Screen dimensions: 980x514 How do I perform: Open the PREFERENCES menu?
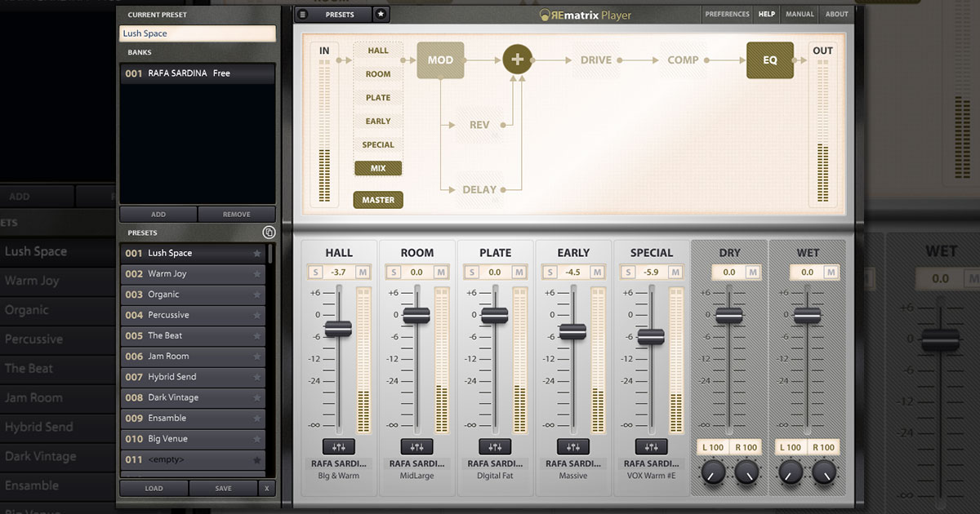(x=727, y=14)
